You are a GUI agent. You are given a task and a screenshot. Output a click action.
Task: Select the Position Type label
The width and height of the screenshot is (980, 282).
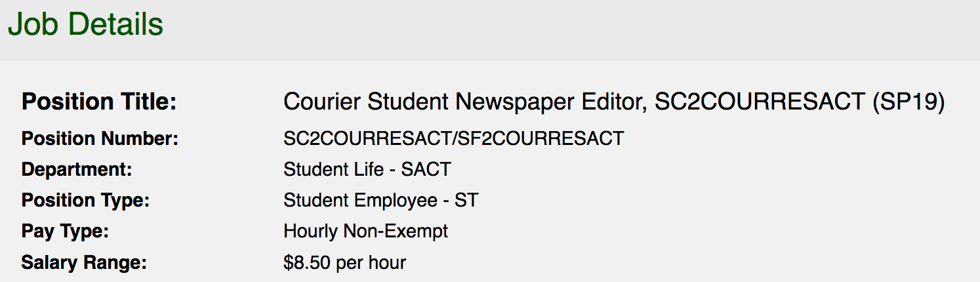86,200
